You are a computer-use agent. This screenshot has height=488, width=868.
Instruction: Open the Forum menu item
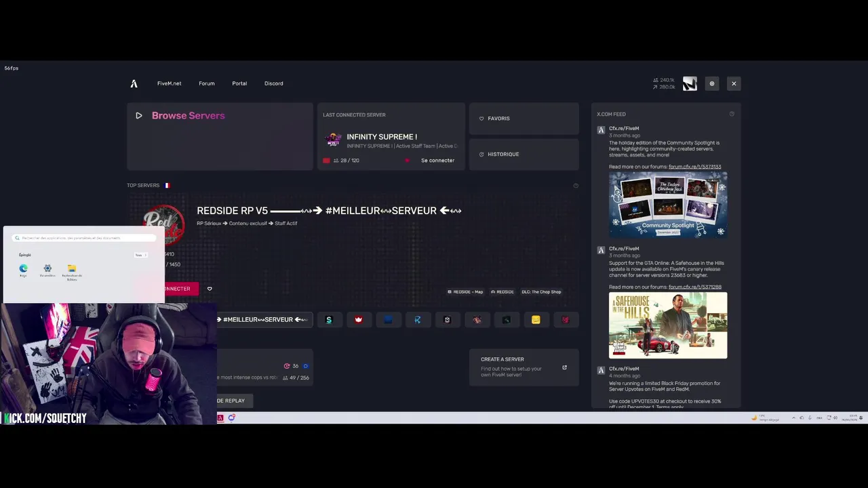pyautogui.click(x=207, y=83)
